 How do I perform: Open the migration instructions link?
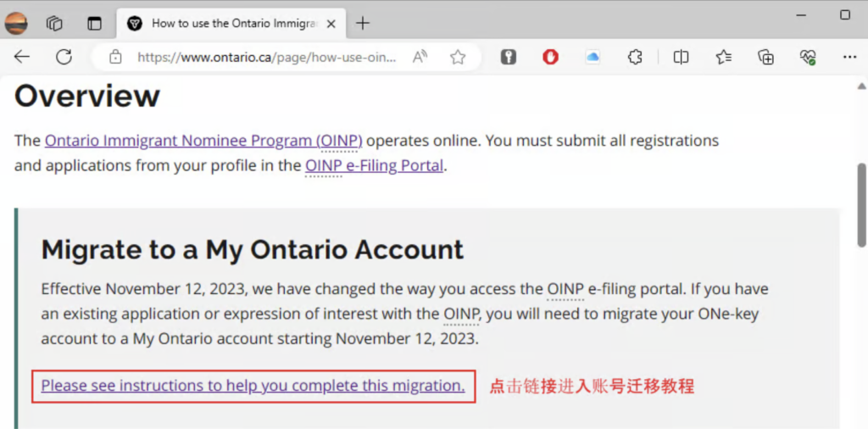[253, 386]
